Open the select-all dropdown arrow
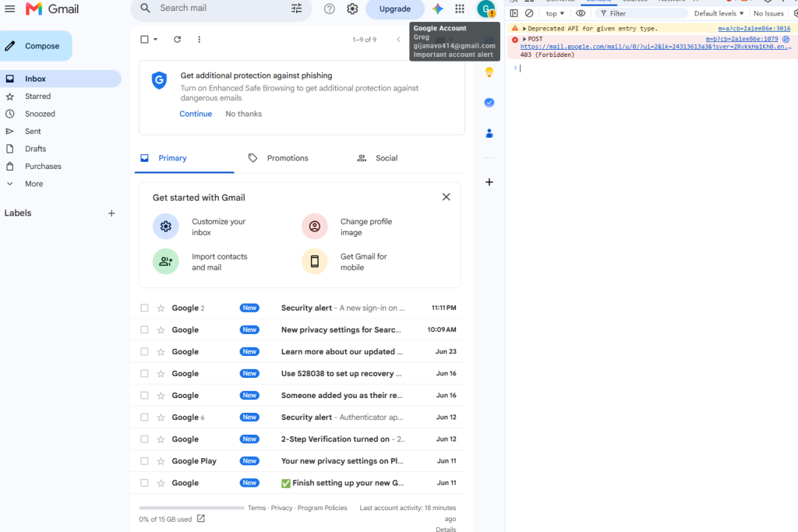The width and height of the screenshot is (798, 532). pyautogui.click(x=156, y=39)
